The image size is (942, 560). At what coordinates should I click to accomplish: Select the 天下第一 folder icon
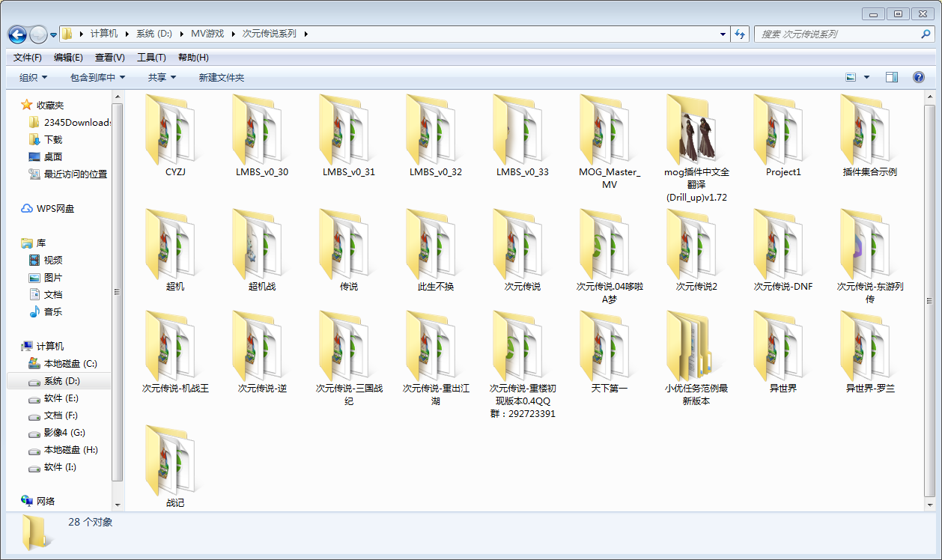(609, 345)
